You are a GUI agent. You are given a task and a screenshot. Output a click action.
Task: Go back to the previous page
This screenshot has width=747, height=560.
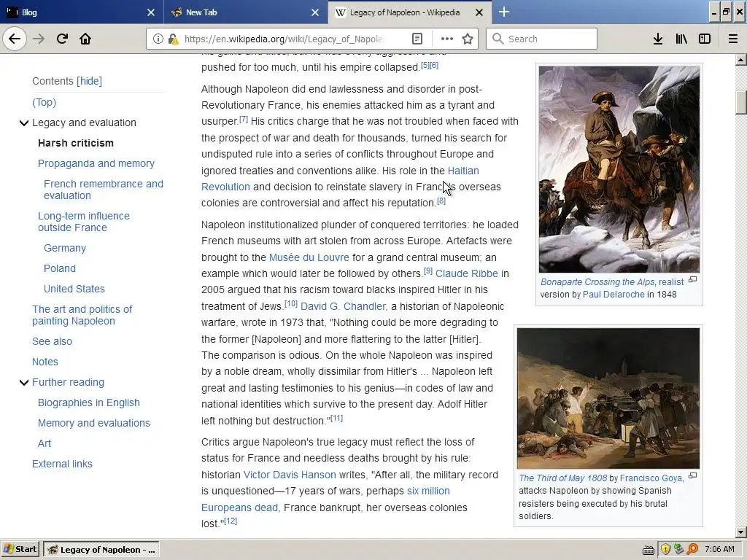tap(15, 39)
